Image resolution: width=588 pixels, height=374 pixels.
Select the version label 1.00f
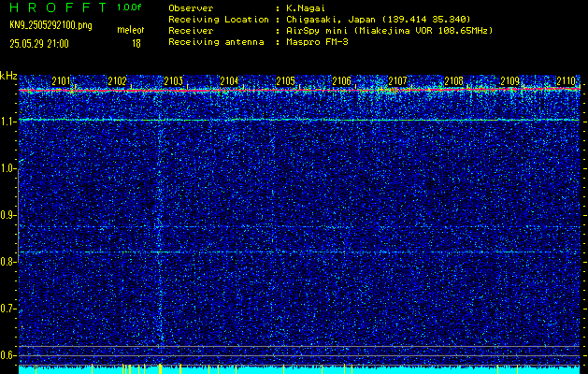129,7
